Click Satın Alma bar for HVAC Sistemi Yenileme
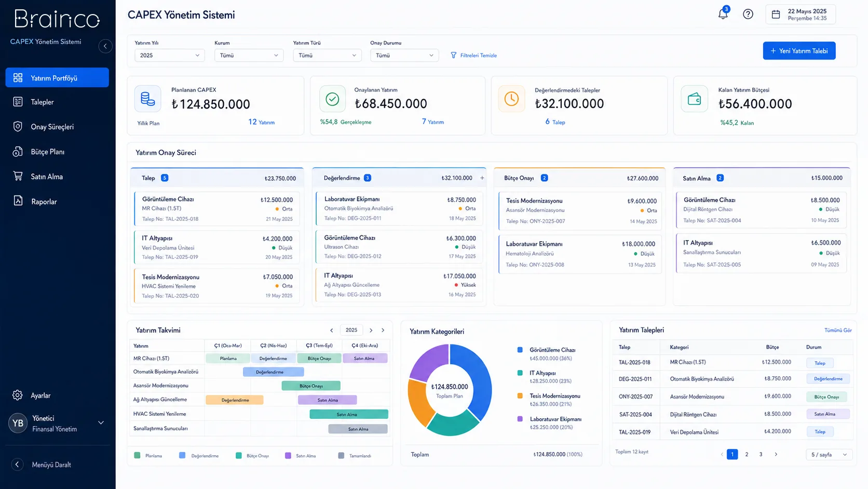This screenshot has width=868, height=489. click(349, 414)
